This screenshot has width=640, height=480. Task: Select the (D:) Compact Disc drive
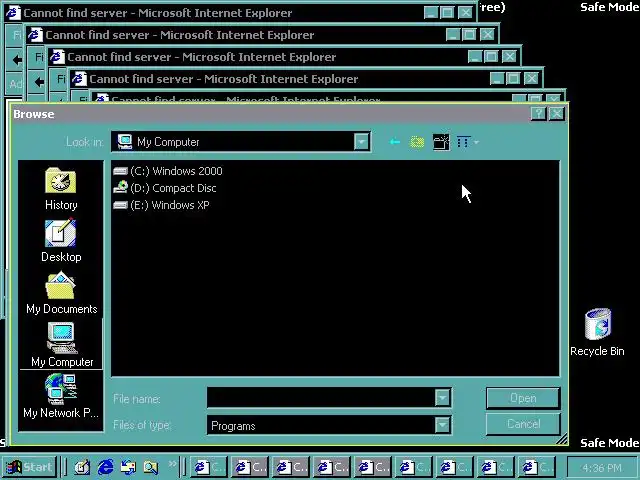tap(164, 188)
